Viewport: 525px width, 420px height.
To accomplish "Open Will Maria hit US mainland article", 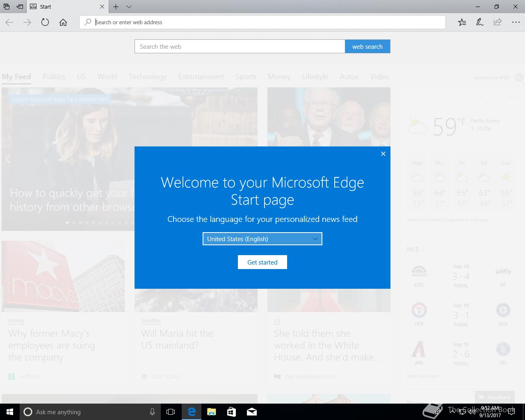I will pos(177,339).
